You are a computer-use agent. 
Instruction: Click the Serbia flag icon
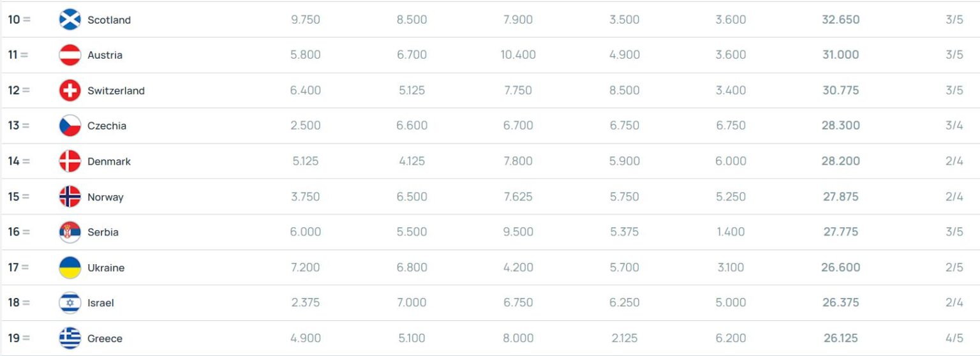point(70,232)
